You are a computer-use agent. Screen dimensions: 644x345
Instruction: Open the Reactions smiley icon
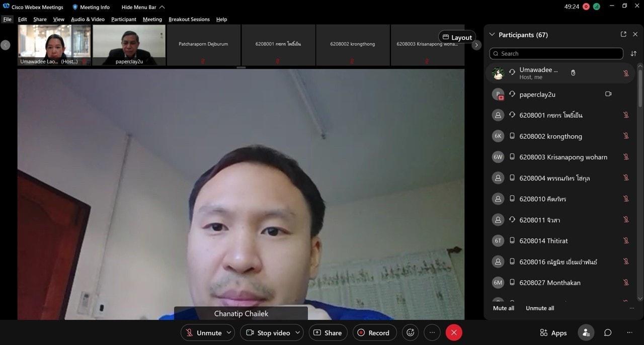[411, 332]
